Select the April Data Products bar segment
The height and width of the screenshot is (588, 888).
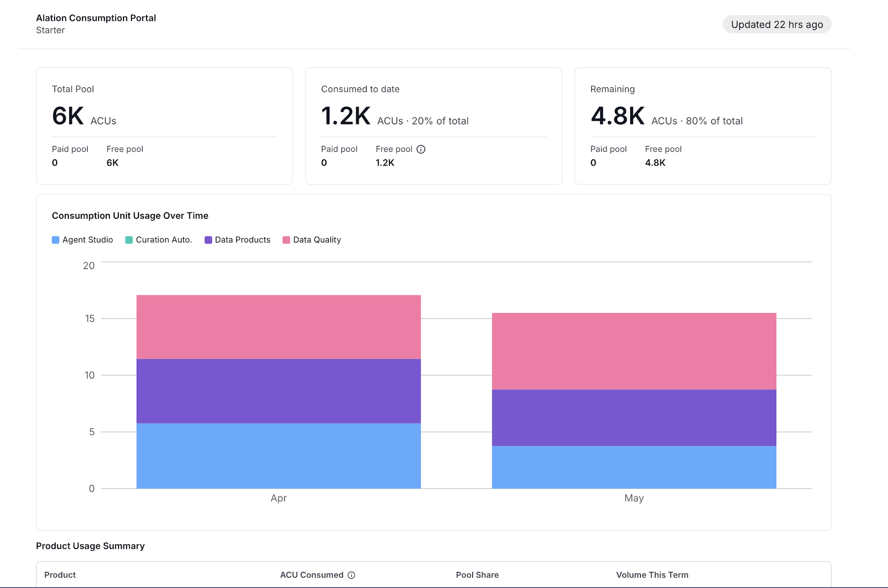pos(279,391)
